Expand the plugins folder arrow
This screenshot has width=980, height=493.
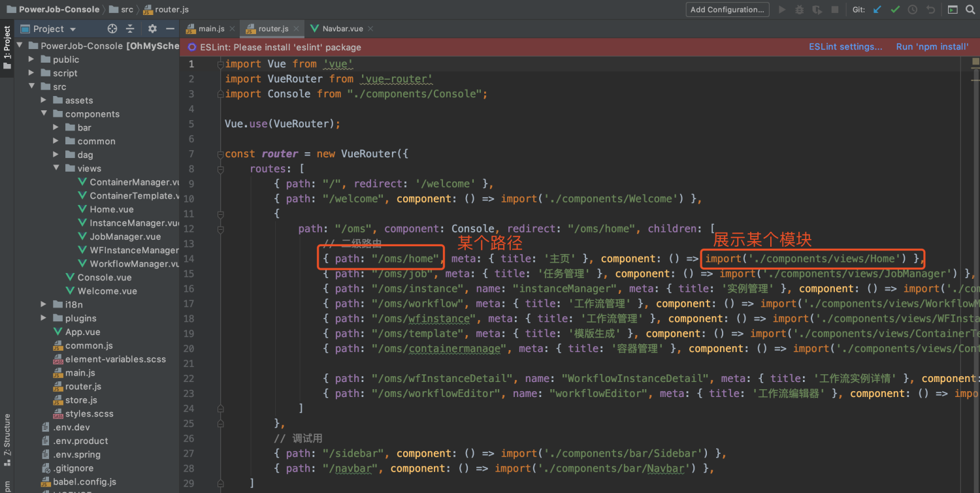43,319
